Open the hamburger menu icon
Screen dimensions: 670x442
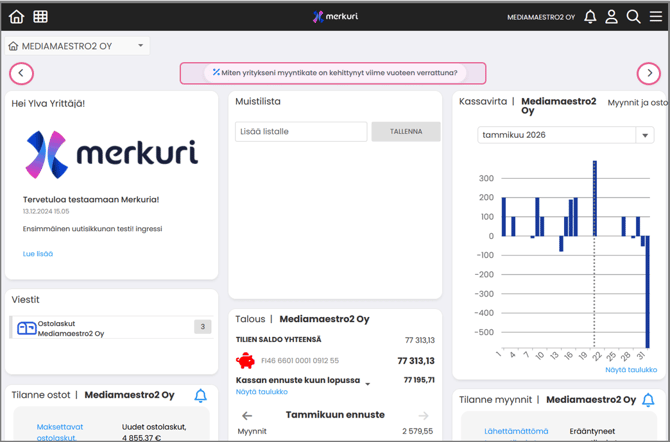coord(656,17)
